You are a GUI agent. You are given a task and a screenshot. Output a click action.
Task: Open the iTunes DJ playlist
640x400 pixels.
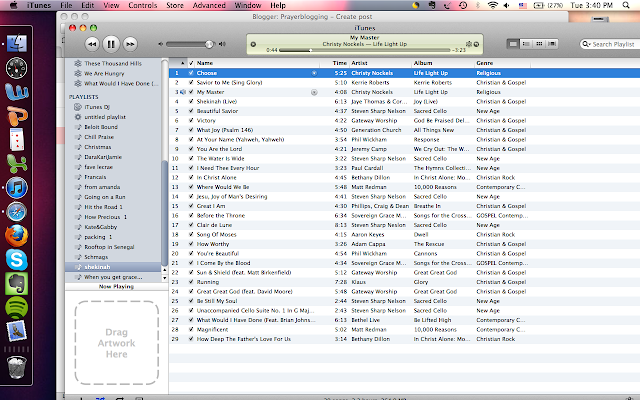pyautogui.click(x=97, y=107)
